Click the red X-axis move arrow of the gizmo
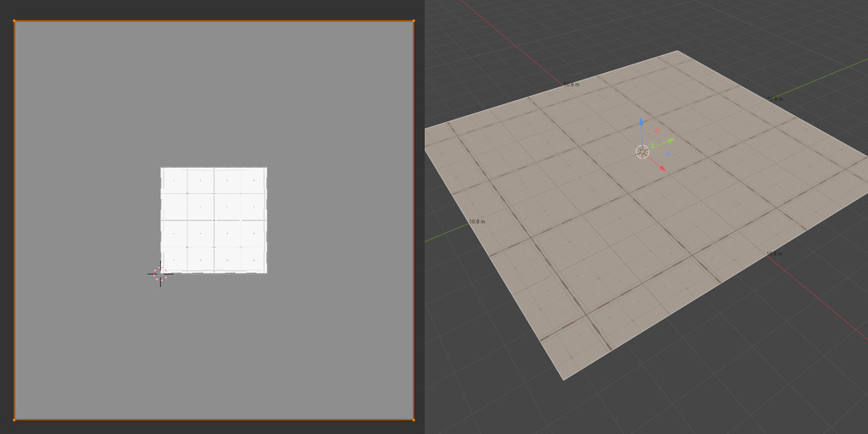The image size is (868, 434). point(662,169)
